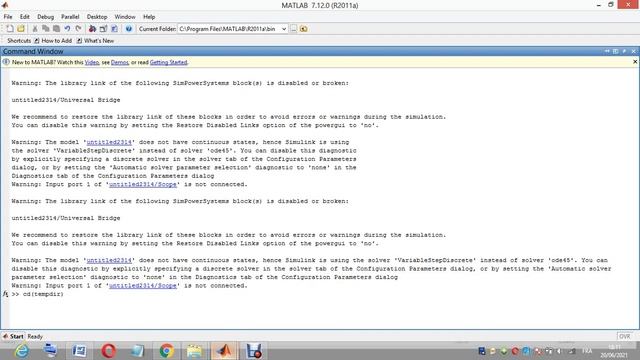Click the OVR indicator in status bar
The height and width of the screenshot is (360, 640).
coord(624,336)
